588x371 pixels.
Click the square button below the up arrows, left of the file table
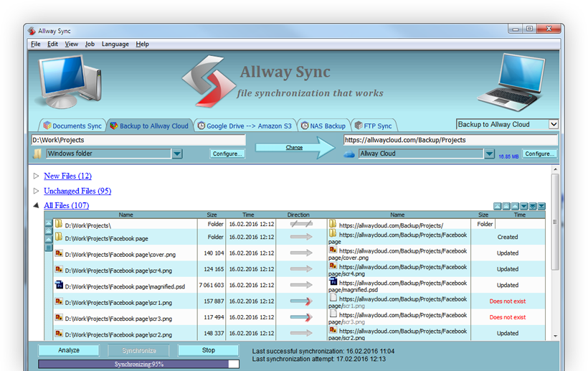49,248
